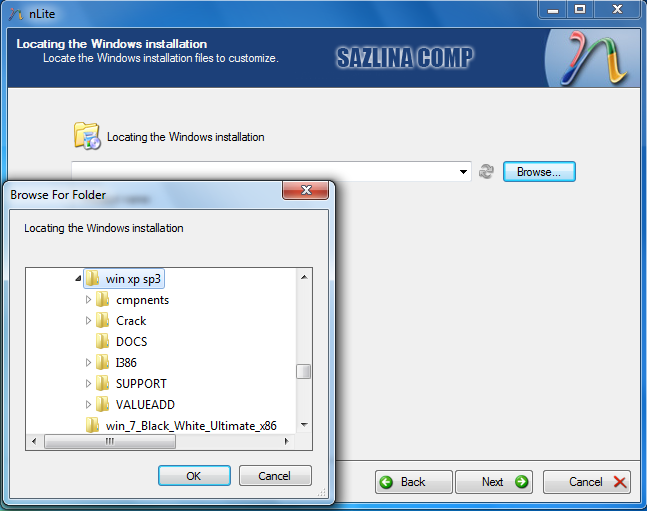Collapse the win xp sp3 folder

tap(78, 279)
